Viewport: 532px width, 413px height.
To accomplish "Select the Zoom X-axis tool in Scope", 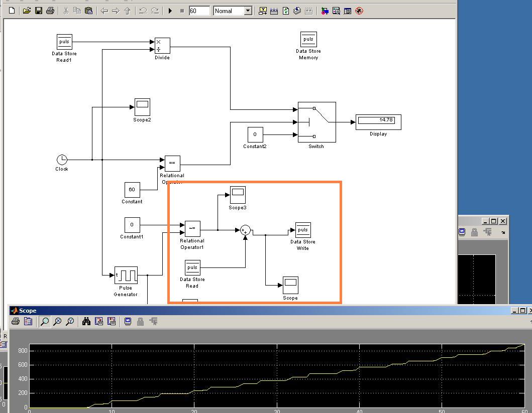I will click(57, 321).
